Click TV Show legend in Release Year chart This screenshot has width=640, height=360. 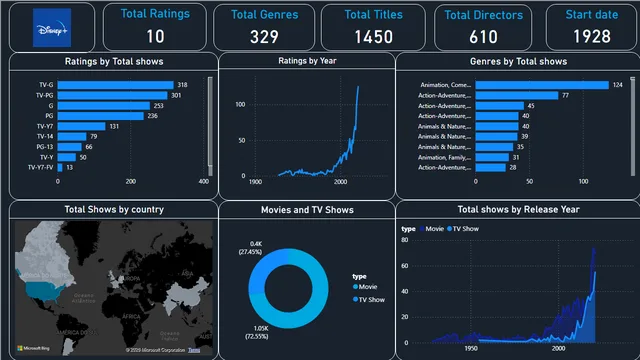(463, 229)
